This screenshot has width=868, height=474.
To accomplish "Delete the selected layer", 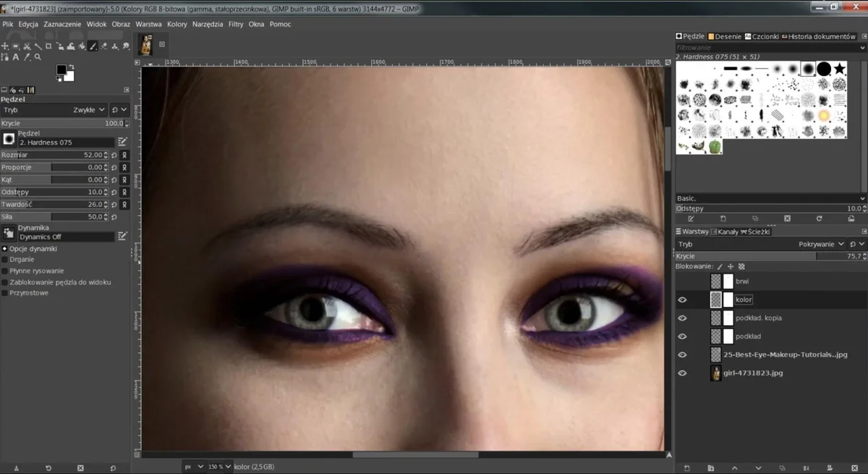I will click(x=854, y=468).
